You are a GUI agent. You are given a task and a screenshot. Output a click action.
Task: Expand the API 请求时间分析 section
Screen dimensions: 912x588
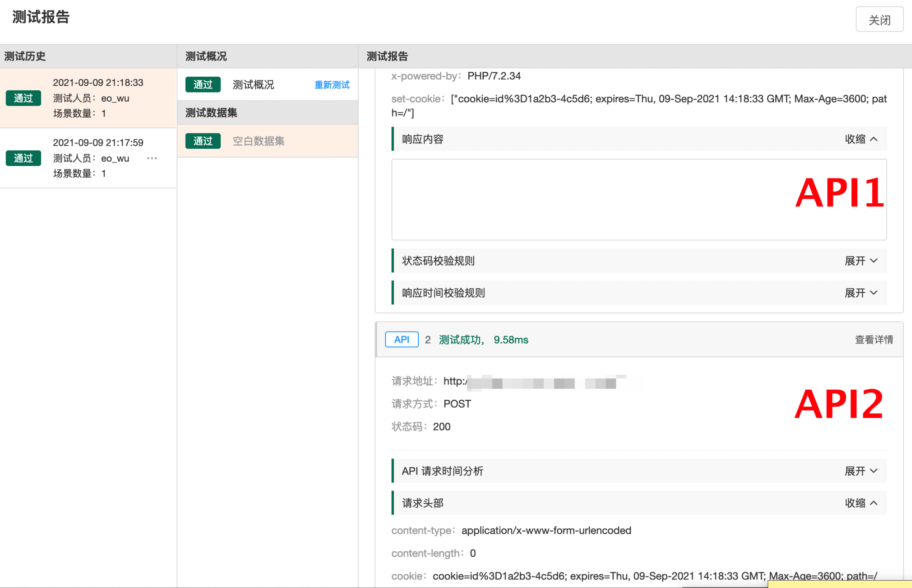(x=860, y=471)
